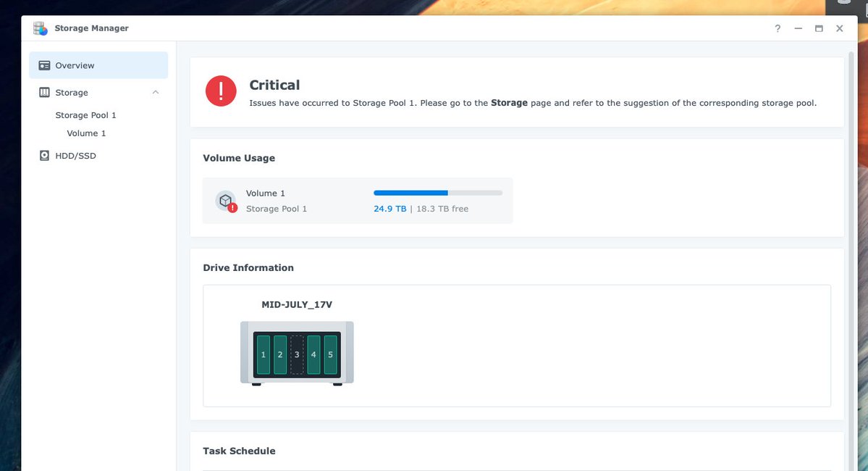Click the Volume 1 cube icon
The width and height of the screenshot is (868, 471).
click(x=225, y=201)
